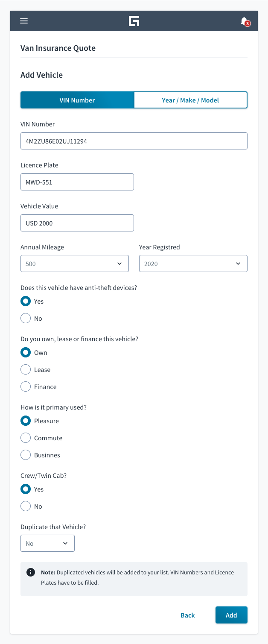Choose the Lease ownership option

click(26, 370)
